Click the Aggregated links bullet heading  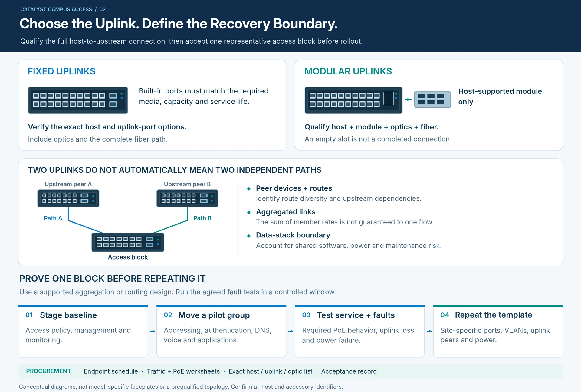coord(286,212)
